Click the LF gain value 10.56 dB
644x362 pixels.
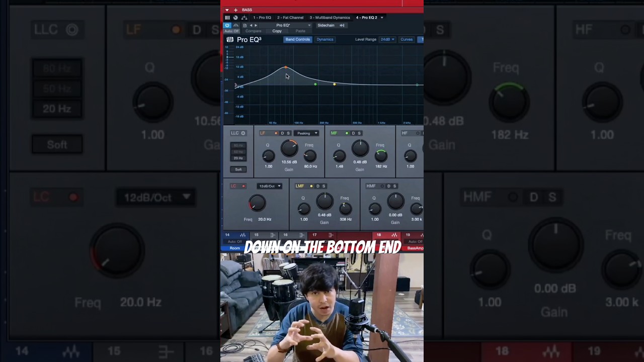pyautogui.click(x=289, y=162)
